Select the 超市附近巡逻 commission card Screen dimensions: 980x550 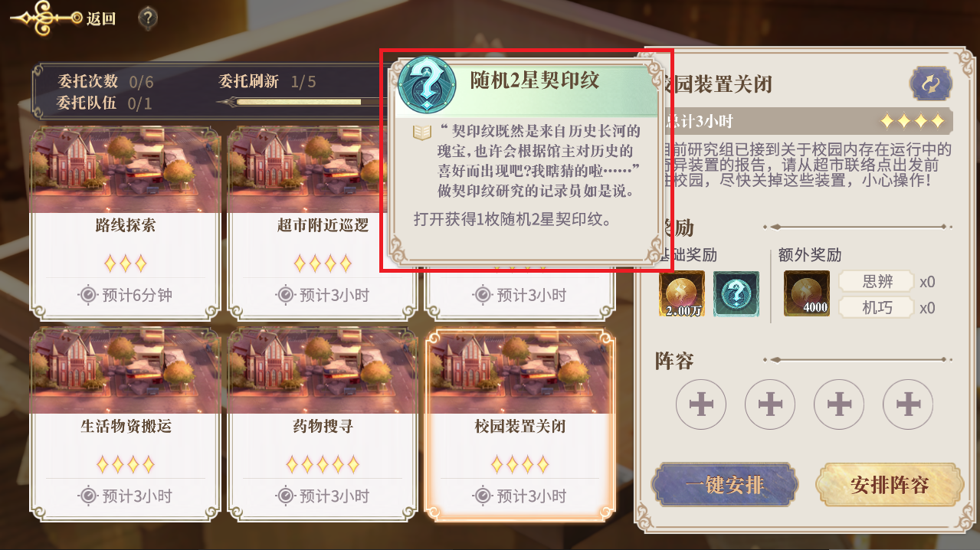tap(323, 222)
